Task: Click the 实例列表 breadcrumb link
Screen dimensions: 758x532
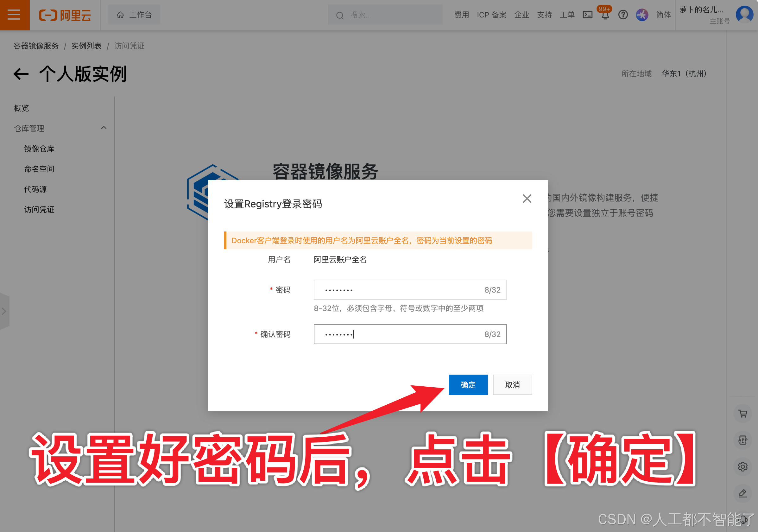Action: 86,46
